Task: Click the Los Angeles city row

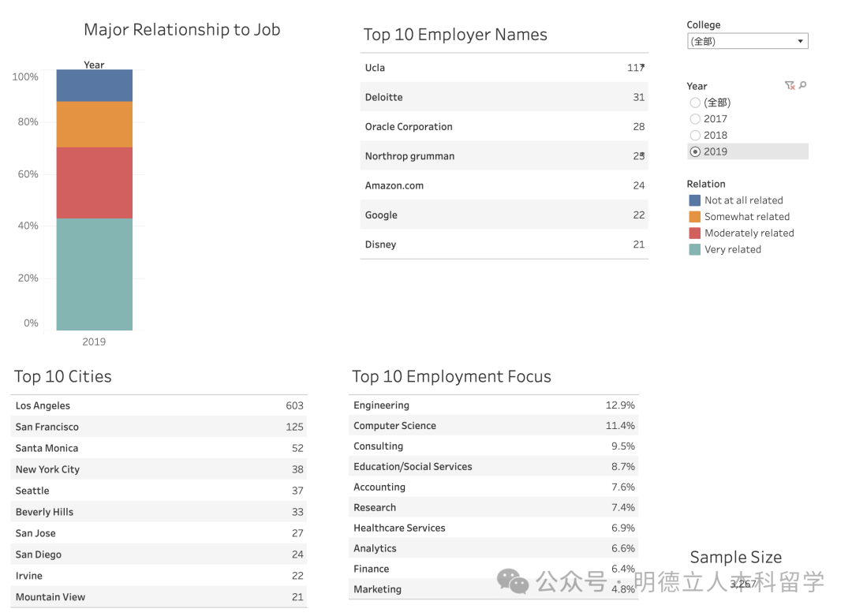Action: point(159,405)
